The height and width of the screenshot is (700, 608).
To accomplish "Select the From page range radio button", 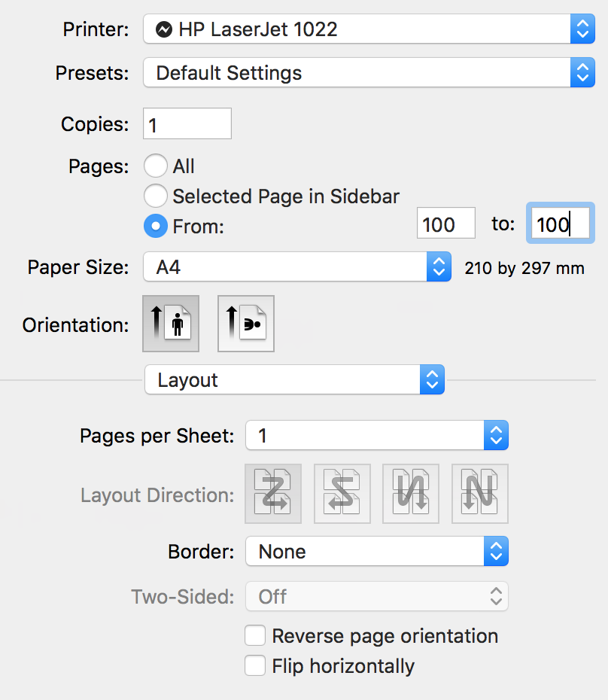I will click(x=156, y=226).
